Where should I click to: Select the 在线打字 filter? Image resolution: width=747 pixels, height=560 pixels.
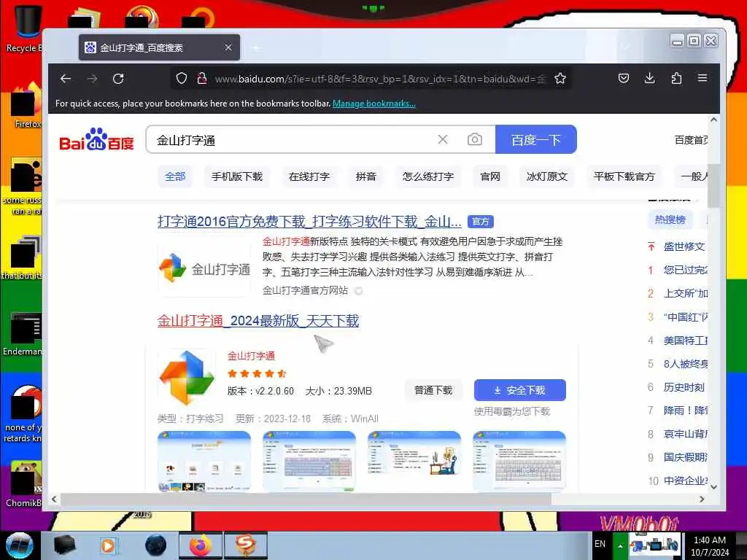(x=309, y=176)
